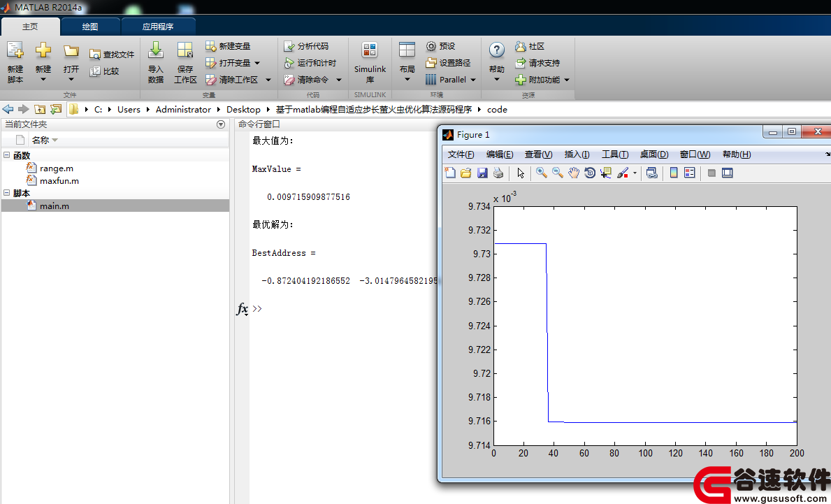Open 预设 preferences
831x504 pixels.
click(x=441, y=46)
